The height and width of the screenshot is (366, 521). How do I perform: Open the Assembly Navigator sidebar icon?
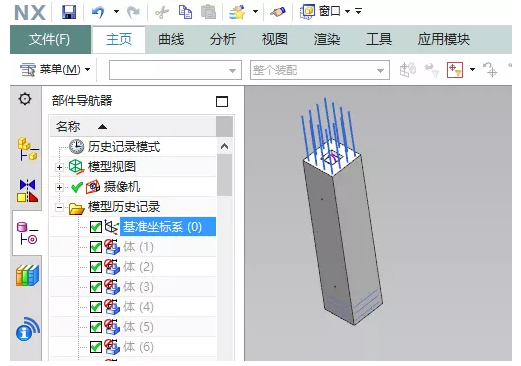click(27, 149)
